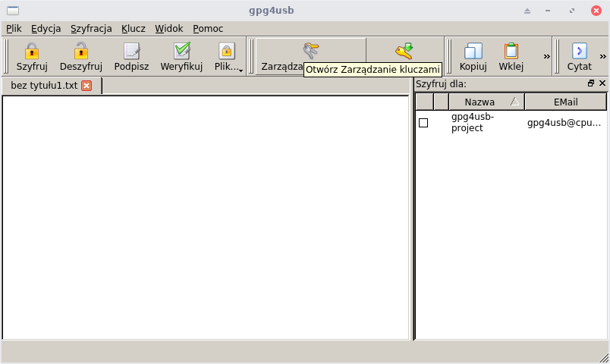
Task: Maximize the gpg4usb window
Action: [x=572, y=11]
